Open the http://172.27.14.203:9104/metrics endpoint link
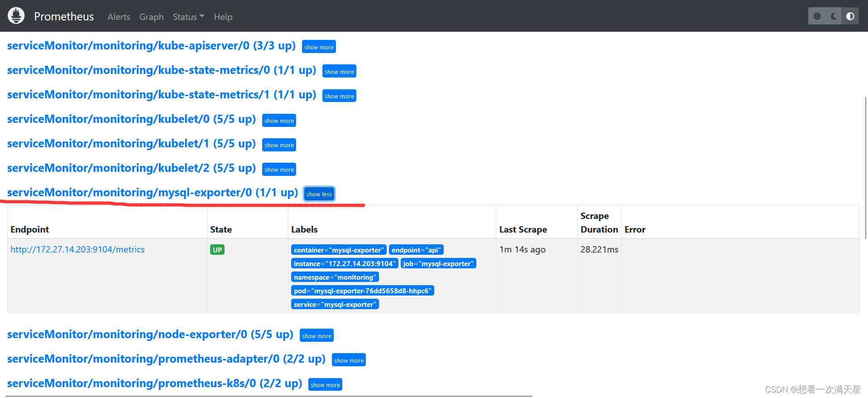868x398 pixels. (77, 249)
